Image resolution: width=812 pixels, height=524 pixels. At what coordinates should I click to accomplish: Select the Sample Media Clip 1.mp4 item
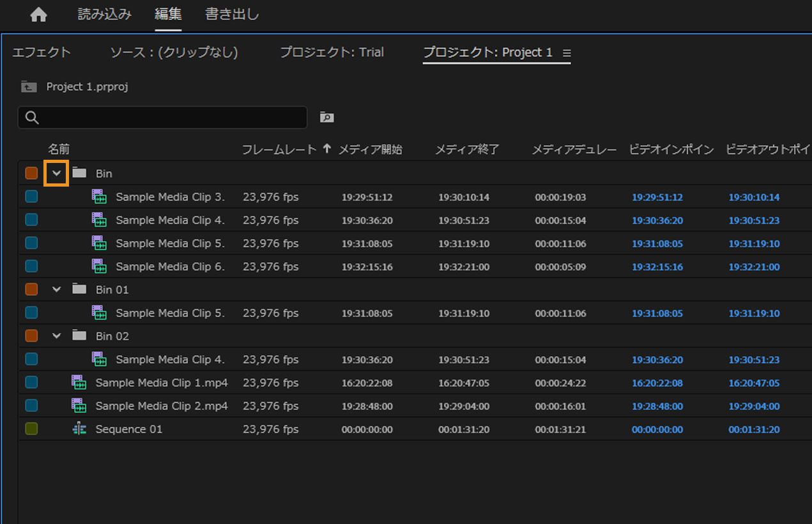(162, 383)
